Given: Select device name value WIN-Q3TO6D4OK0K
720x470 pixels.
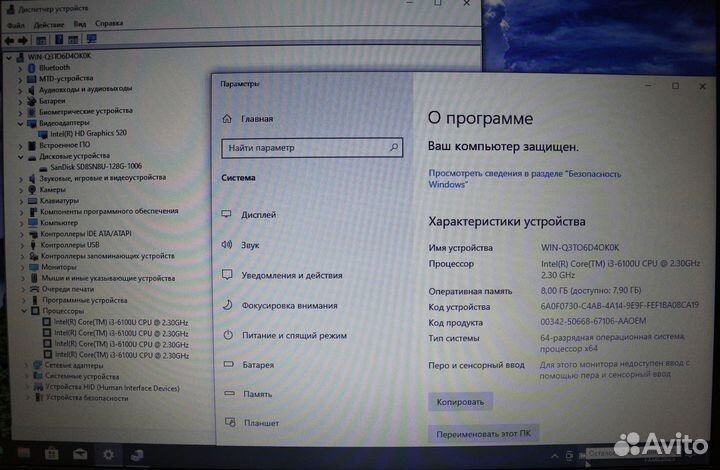Looking at the screenshot, I should [580, 248].
